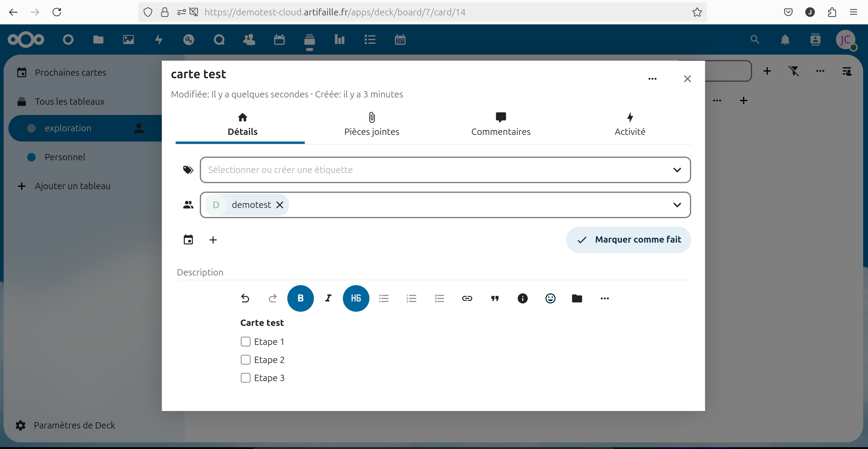Viewport: 868px width, 449px height.
Task: Open the Nextcloud Dashboard icon
Action: coord(68,40)
